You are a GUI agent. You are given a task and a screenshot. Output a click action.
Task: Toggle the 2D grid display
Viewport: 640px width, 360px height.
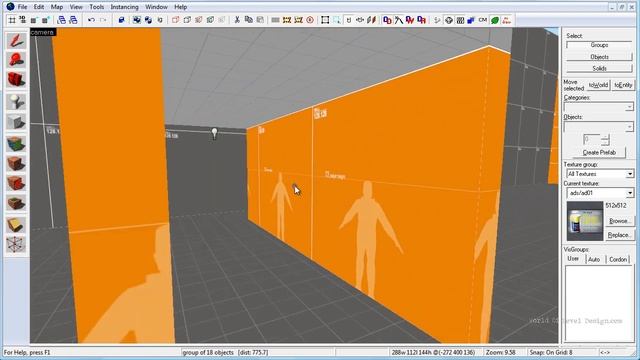[12, 20]
